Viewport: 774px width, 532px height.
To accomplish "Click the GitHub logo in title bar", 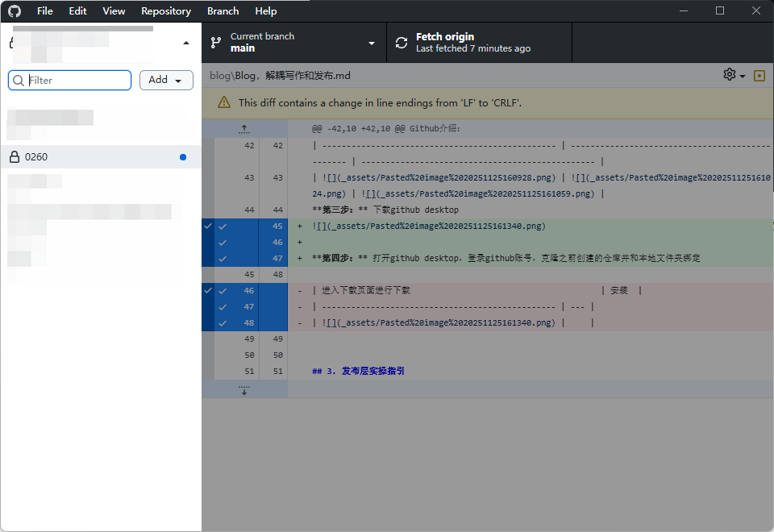I will coord(15,11).
